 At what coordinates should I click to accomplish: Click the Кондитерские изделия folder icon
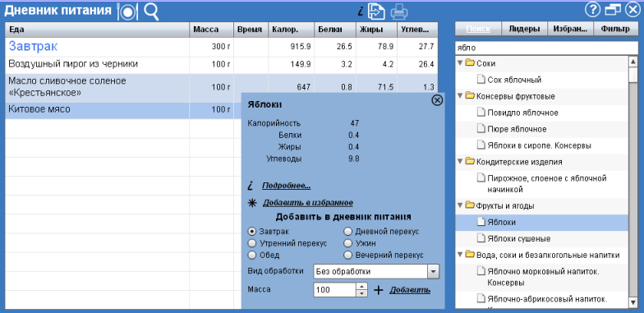(470, 161)
